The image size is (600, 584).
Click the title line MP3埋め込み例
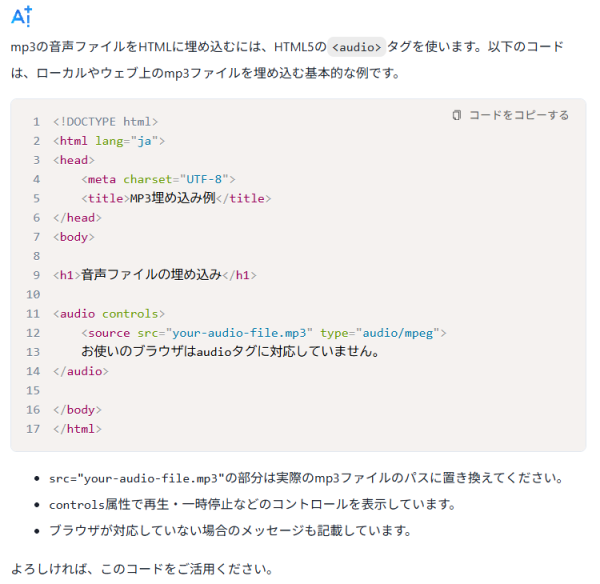(176, 198)
